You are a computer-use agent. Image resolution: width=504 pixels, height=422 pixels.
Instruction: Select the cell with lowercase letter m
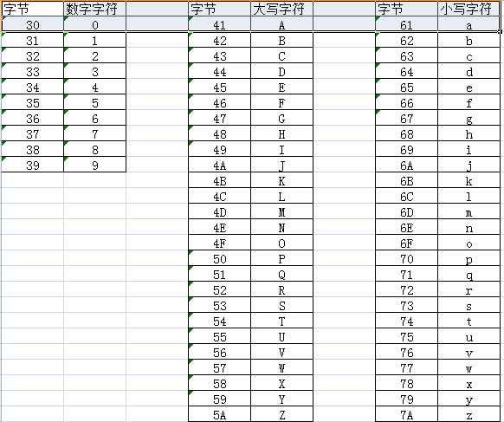coord(469,212)
